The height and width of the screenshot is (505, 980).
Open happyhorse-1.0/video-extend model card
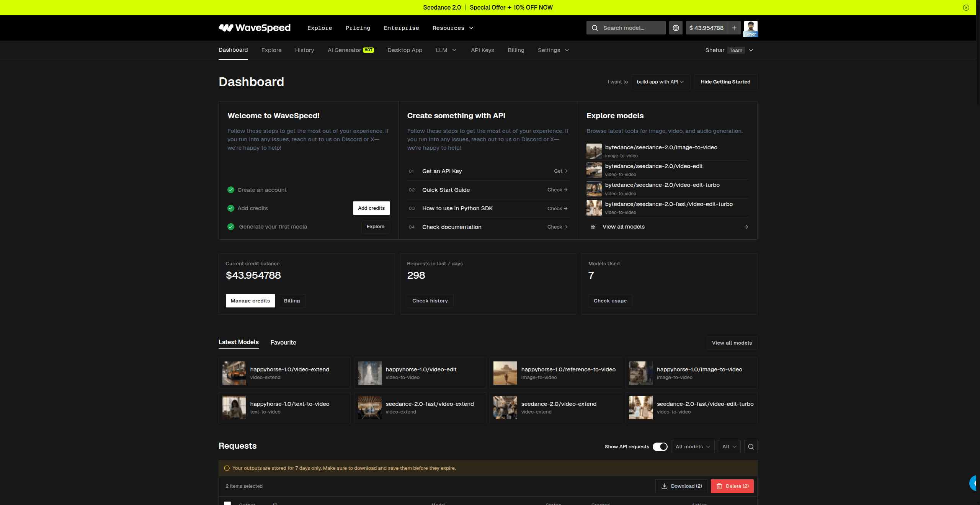[x=284, y=373]
